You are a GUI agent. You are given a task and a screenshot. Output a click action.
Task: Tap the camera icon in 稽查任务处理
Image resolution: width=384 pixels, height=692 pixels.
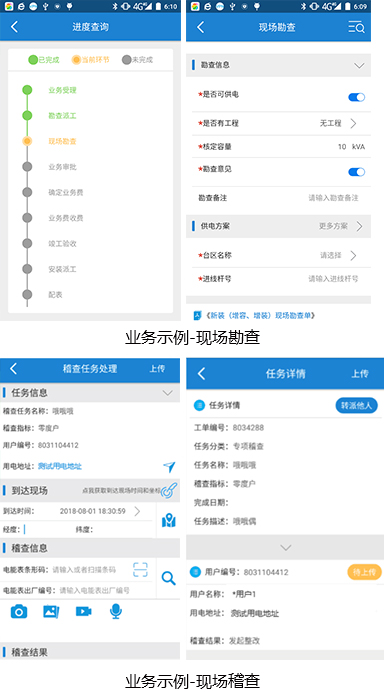point(19,611)
